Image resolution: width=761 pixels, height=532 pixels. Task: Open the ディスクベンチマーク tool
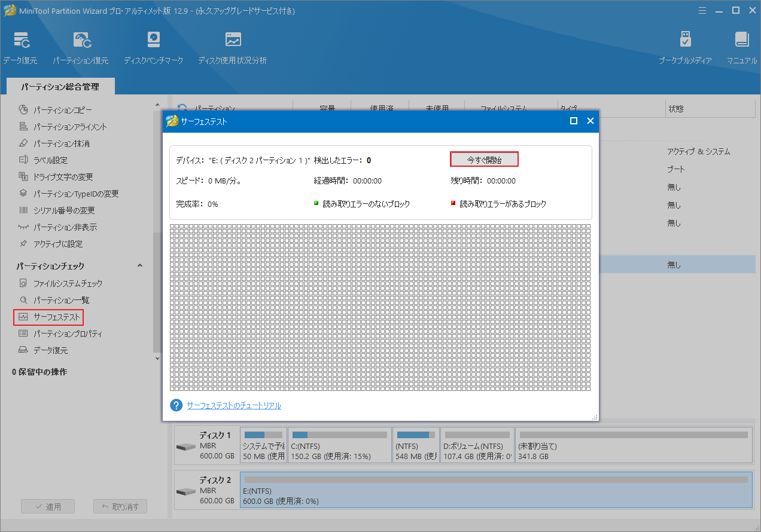pos(154,48)
